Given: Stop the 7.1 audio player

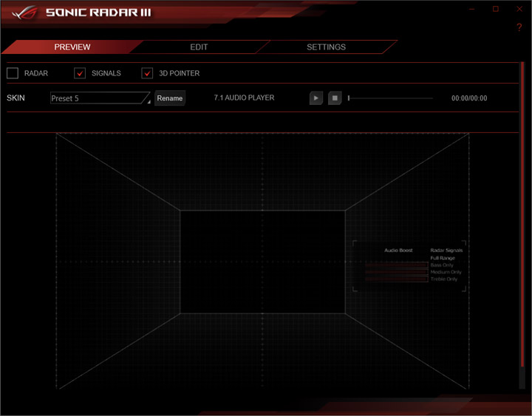Looking at the screenshot, I should (335, 98).
